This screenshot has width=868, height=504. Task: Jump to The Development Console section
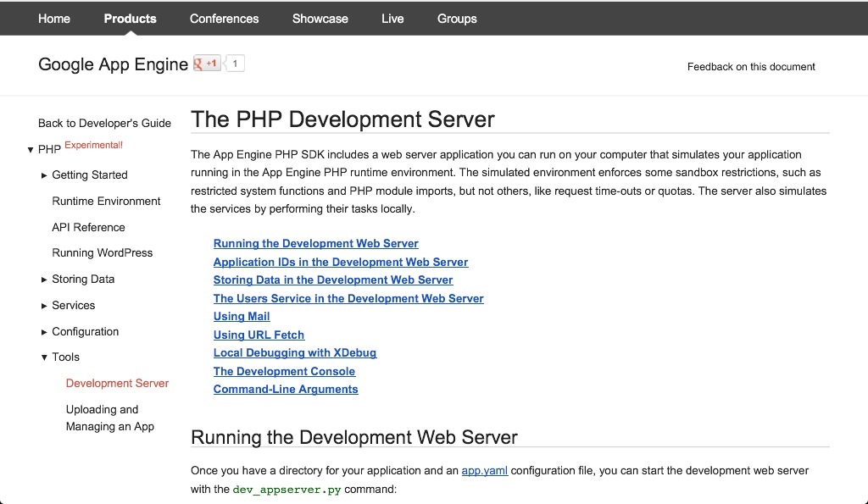click(285, 371)
